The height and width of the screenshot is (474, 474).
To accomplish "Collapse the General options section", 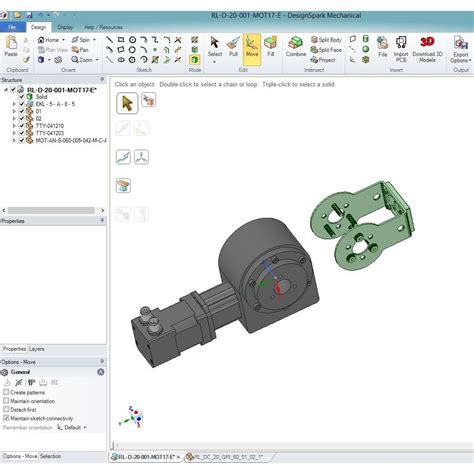I will (100, 372).
